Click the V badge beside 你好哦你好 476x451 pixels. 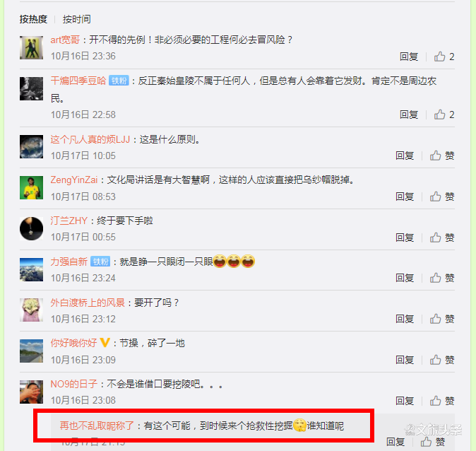[x=105, y=343]
